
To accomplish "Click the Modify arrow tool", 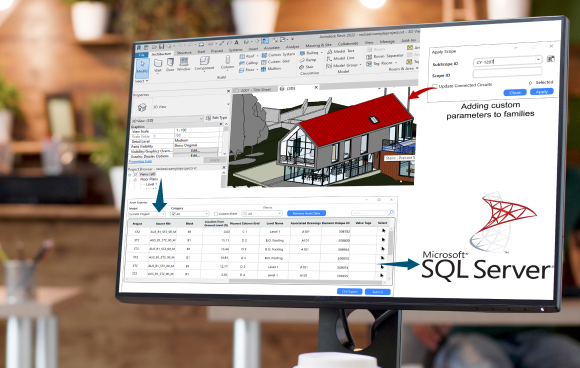I will pos(142,67).
